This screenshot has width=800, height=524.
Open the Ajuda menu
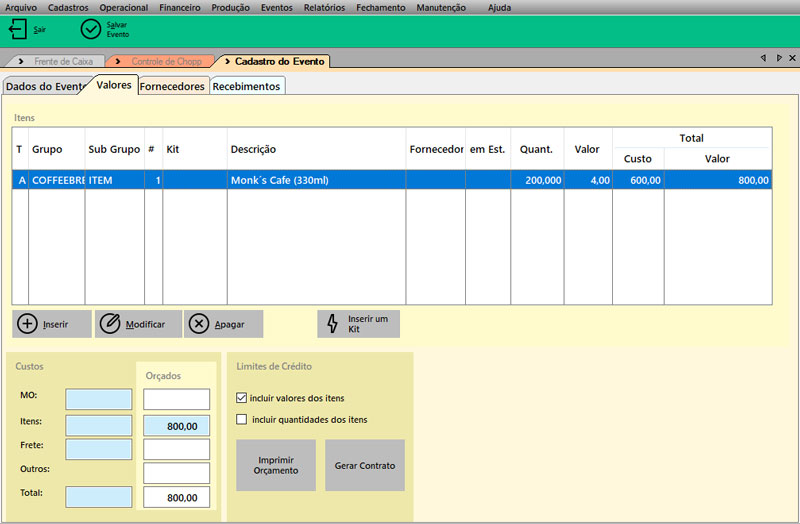pos(499,8)
